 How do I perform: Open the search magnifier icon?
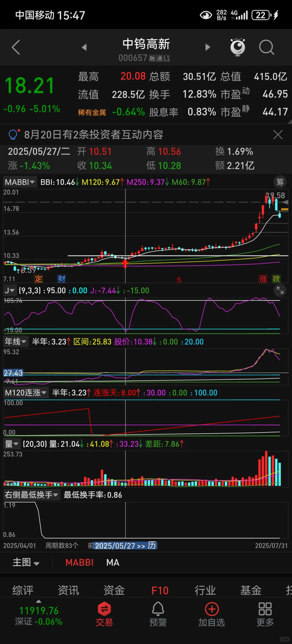267,47
